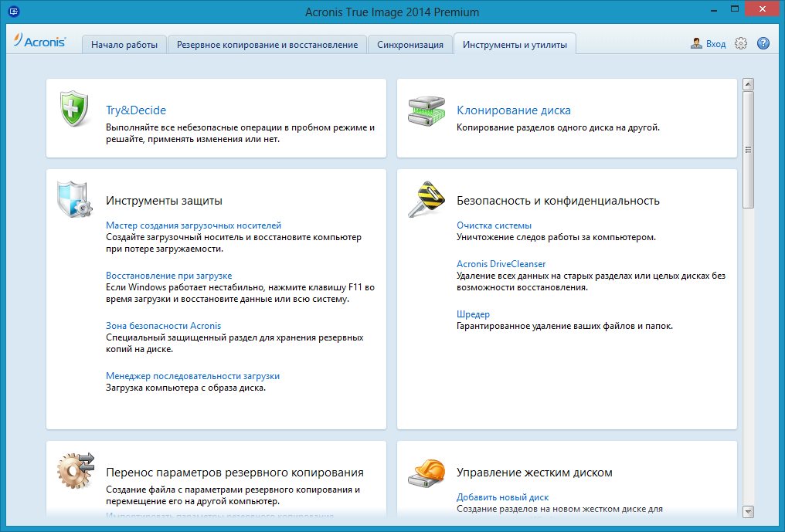The image size is (785, 532).
Task: Click the Клонирование диска disk icon
Action: click(x=423, y=111)
